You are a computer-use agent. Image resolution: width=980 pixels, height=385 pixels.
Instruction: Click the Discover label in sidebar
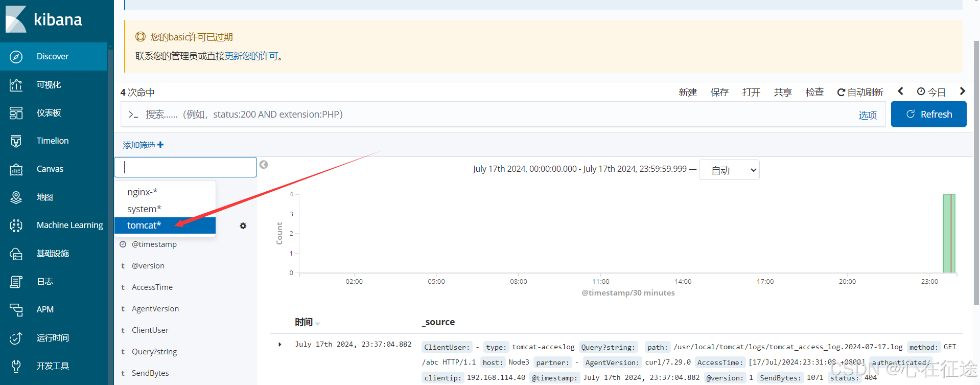(53, 57)
